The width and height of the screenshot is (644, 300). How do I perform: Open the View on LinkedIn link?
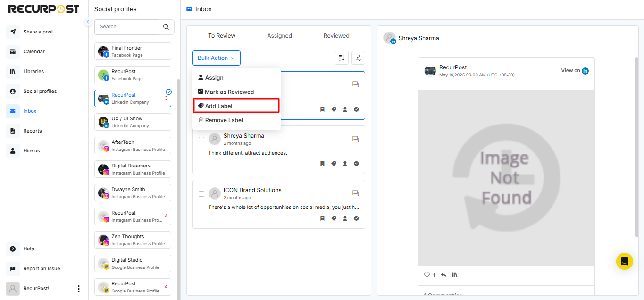coord(575,71)
